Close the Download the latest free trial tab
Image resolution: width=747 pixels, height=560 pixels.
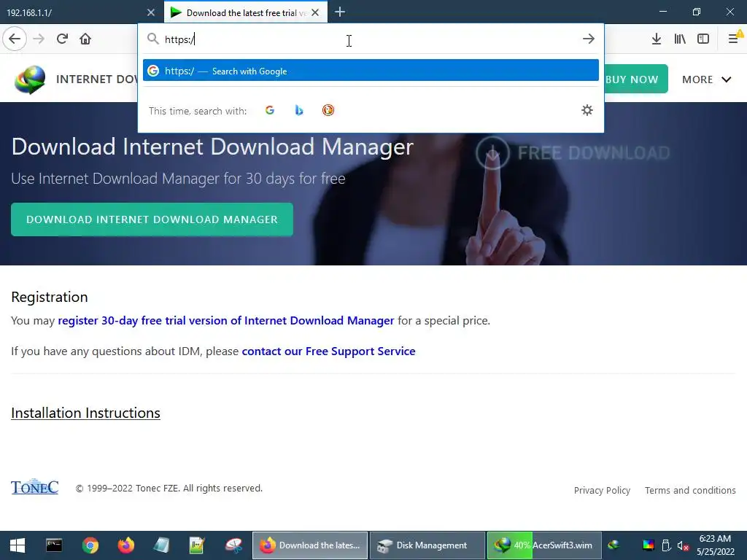point(315,12)
